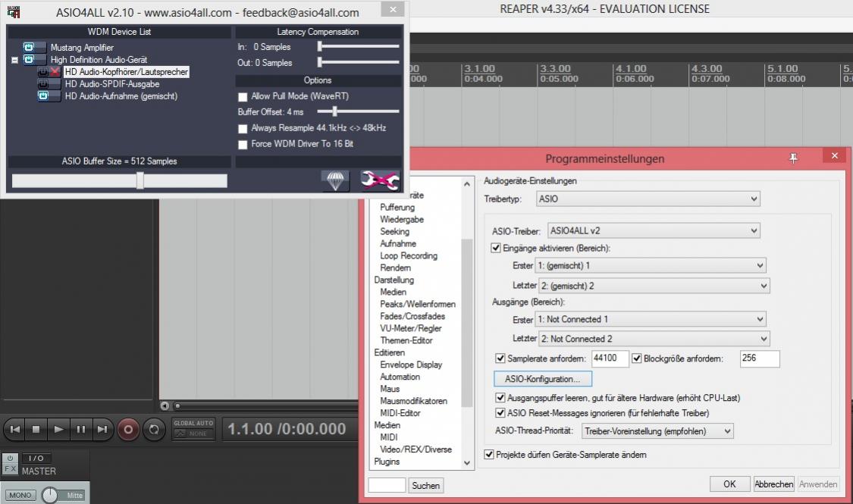The image size is (853, 504).
Task: Select HD Audio-SPDIF-Ausgabe device entry
Action: 112,83
